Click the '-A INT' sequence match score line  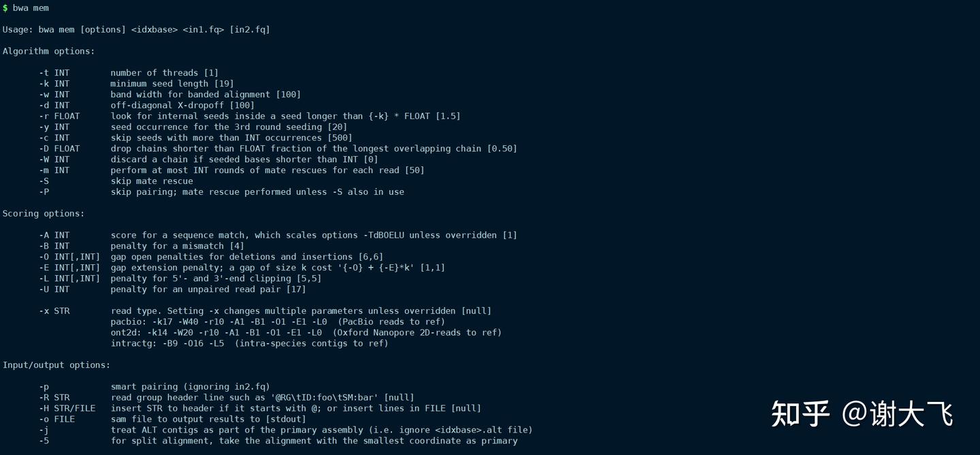(x=278, y=236)
